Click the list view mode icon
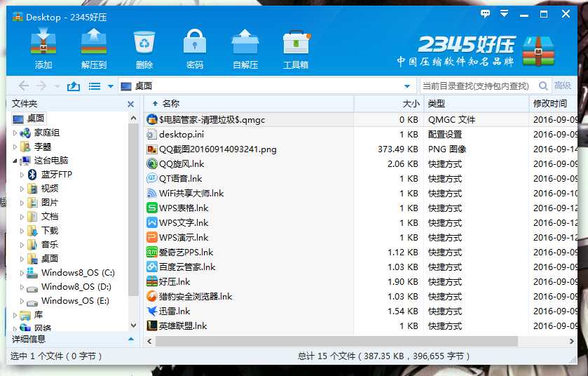 (x=95, y=86)
